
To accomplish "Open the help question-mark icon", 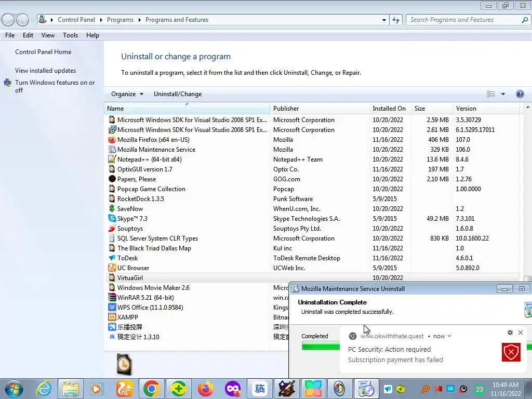I will [x=520, y=94].
